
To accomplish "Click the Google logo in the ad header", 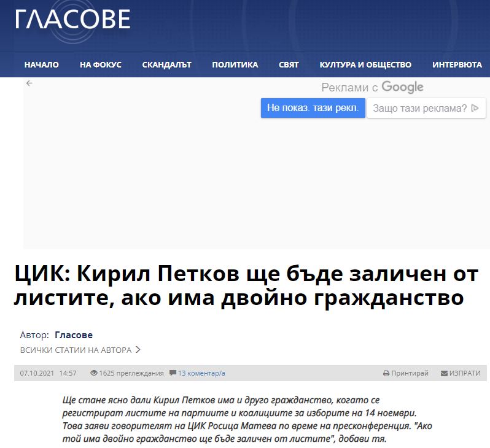I will click(402, 87).
